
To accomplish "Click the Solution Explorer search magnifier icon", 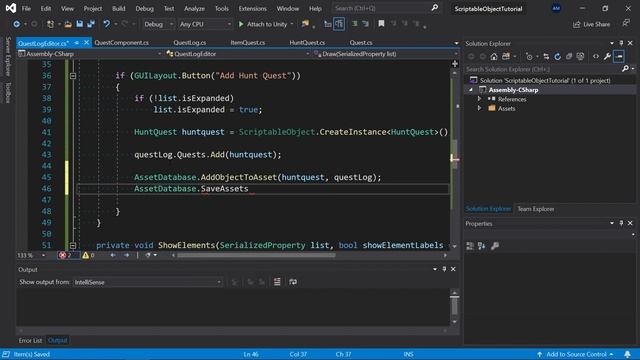I will coord(625,69).
